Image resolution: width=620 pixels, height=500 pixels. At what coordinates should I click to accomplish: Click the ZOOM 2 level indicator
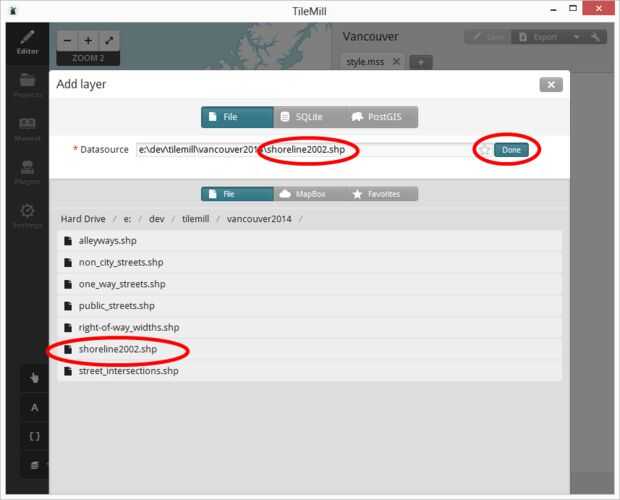(x=88, y=58)
